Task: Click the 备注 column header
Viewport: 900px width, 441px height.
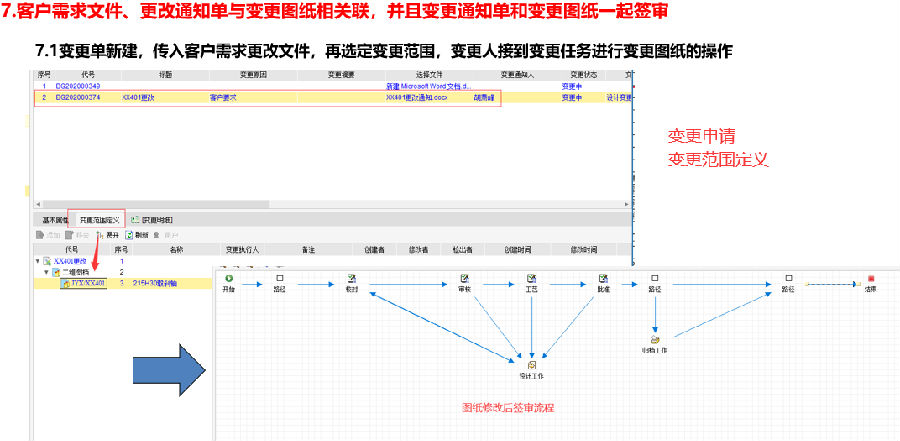Action: click(x=308, y=250)
